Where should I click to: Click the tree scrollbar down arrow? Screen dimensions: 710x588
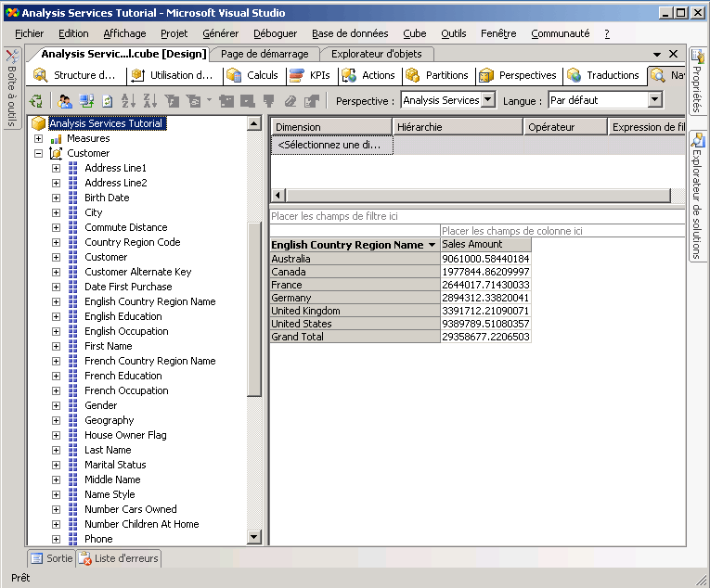tap(254, 537)
